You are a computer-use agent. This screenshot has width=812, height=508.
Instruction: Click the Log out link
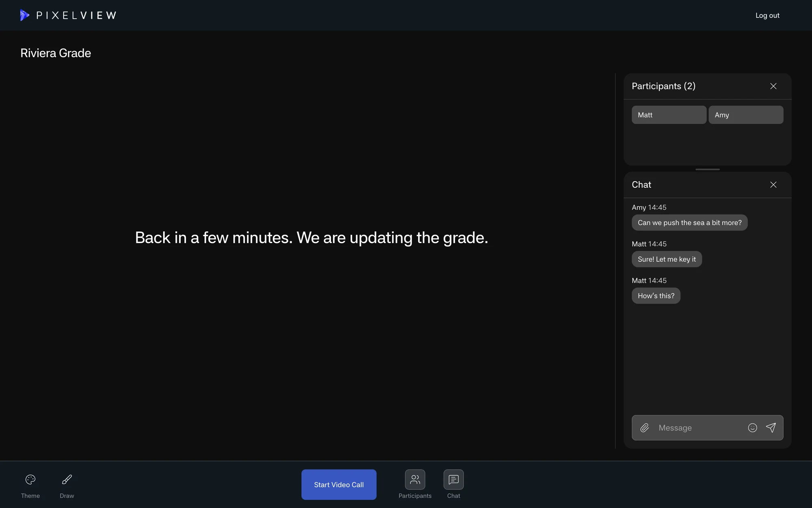click(x=767, y=15)
